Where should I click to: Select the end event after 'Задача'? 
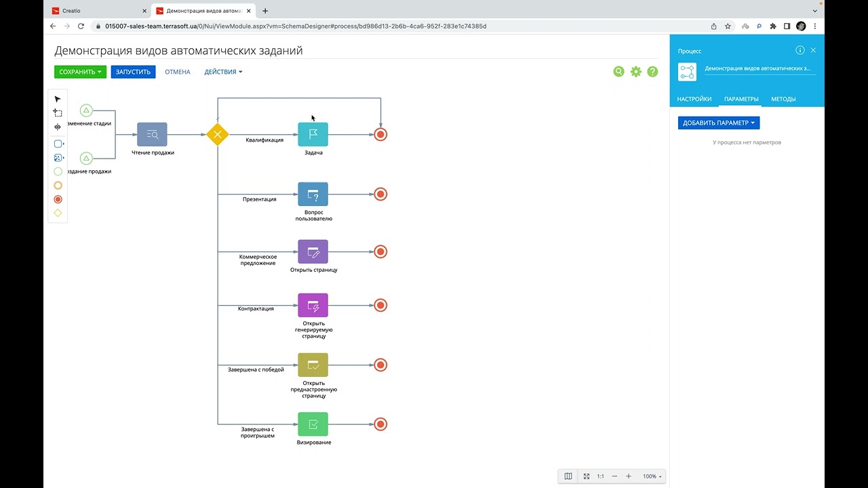tap(381, 134)
